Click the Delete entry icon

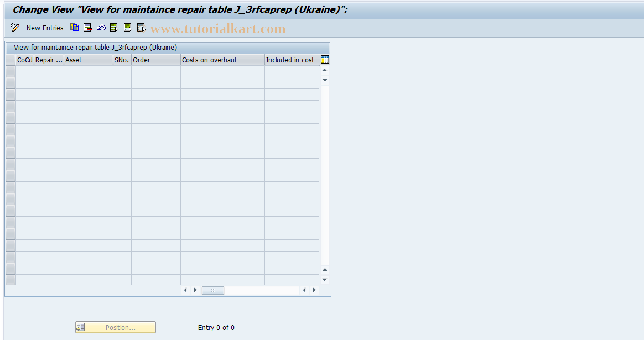[87, 28]
